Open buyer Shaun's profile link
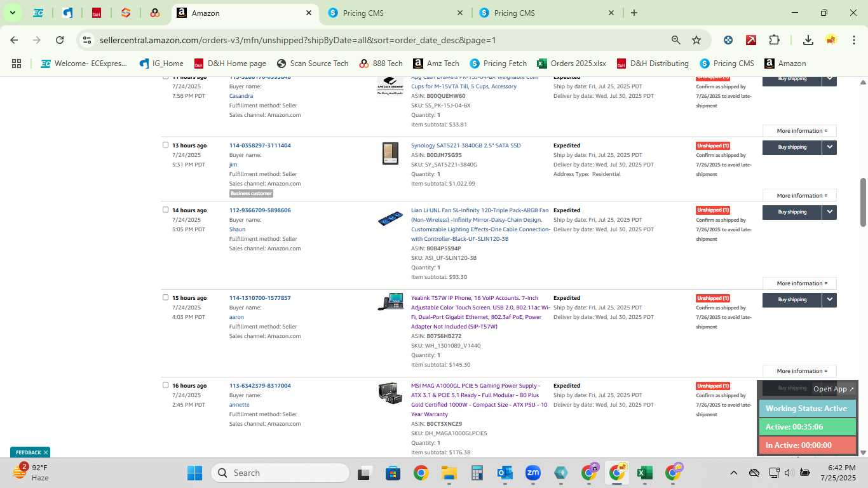The height and width of the screenshot is (488, 868). (x=237, y=229)
